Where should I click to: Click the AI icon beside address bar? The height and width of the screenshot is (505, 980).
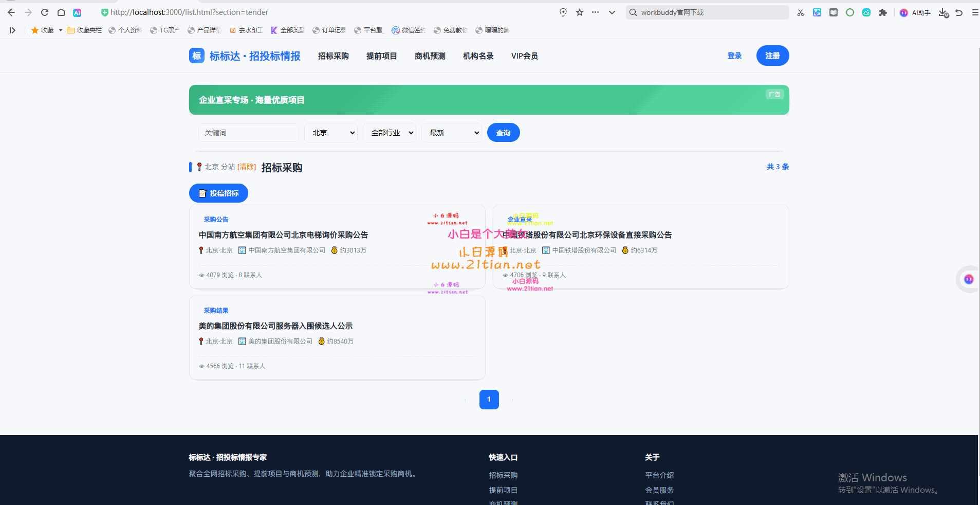tap(77, 12)
